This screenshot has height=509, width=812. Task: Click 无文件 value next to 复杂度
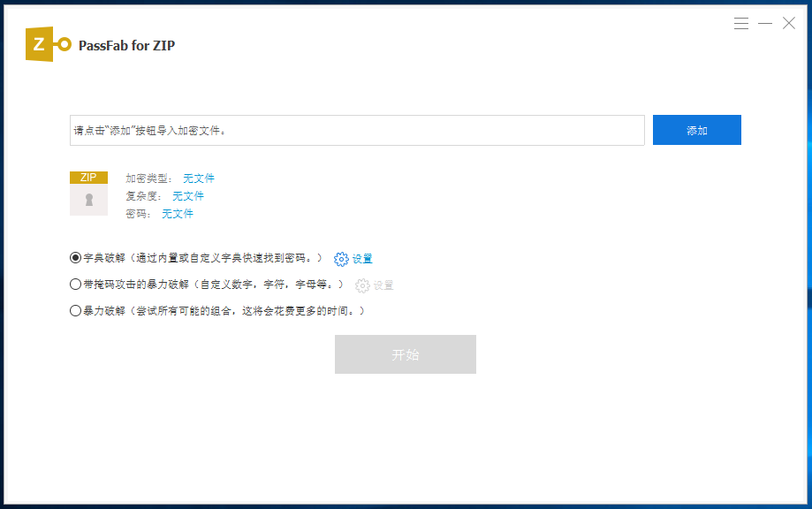tap(188, 196)
